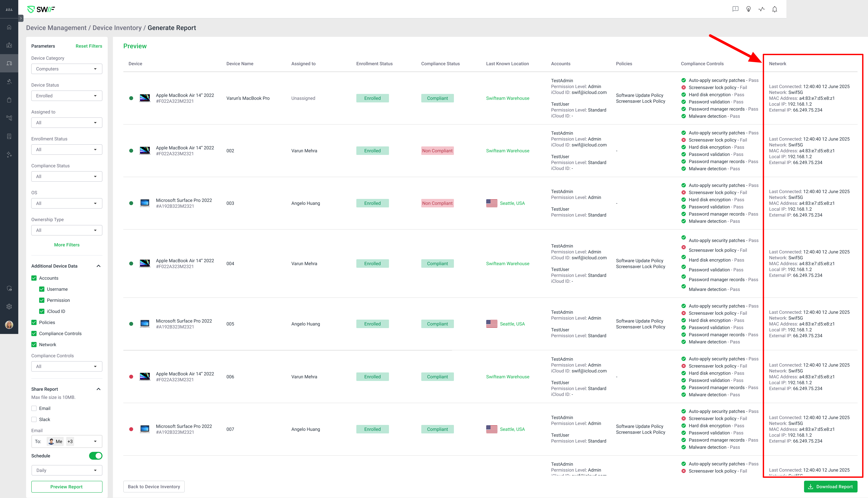Open the feedback message icon in header
The height and width of the screenshot is (498, 868).
point(735,9)
